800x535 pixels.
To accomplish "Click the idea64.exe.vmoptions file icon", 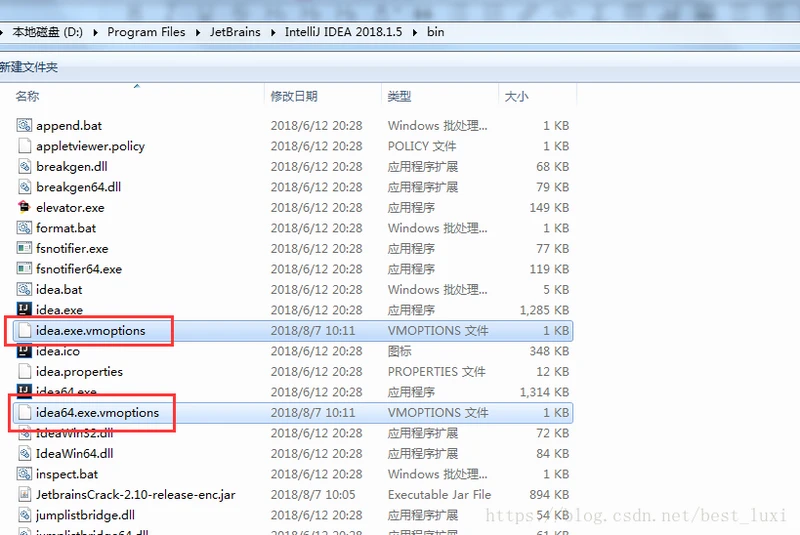I will pos(24,412).
